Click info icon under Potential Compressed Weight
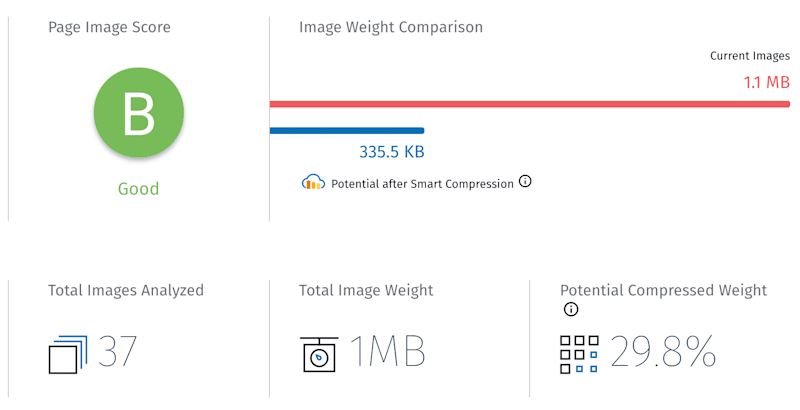This screenshot has height=410, width=800. pyautogui.click(x=571, y=310)
